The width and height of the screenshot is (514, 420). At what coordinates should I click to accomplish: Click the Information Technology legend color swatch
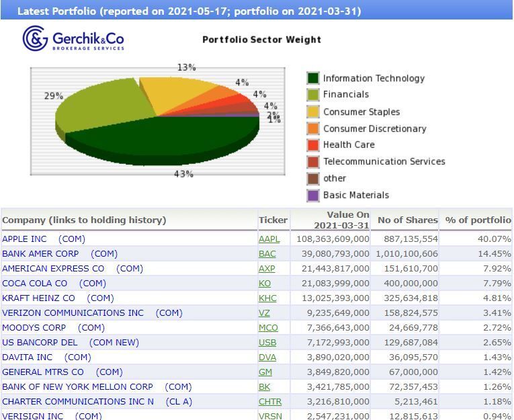click(x=313, y=79)
